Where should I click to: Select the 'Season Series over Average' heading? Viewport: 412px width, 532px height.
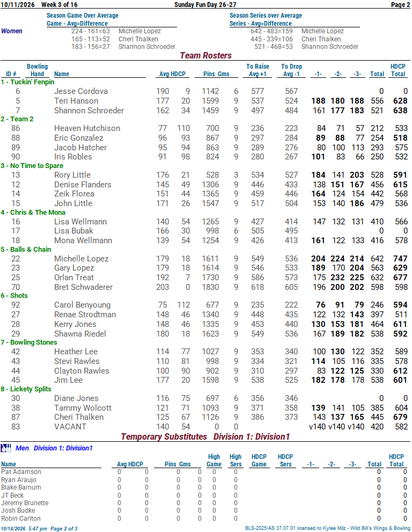click(266, 16)
